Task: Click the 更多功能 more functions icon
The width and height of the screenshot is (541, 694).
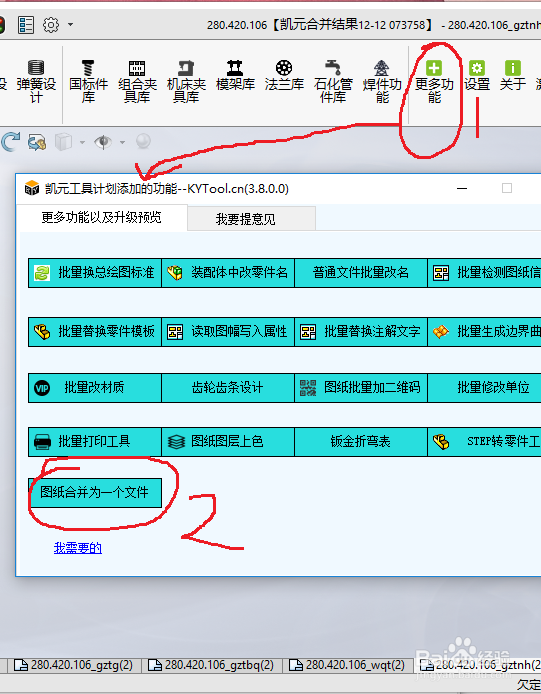Action: (x=434, y=81)
